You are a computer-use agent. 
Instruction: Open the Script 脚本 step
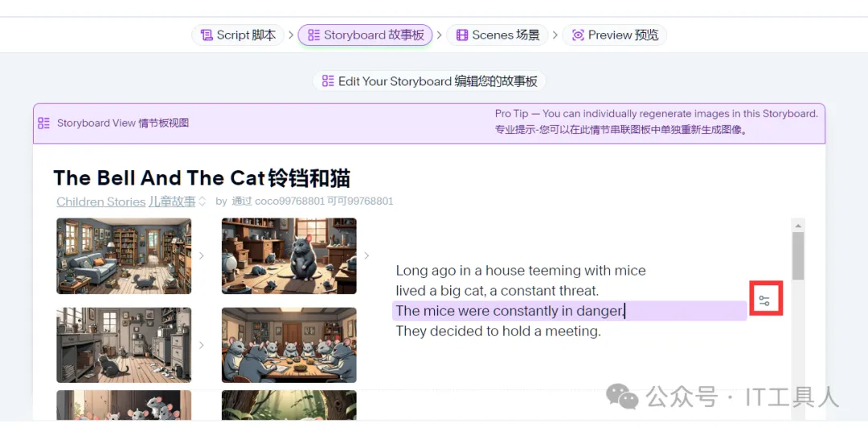[x=238, y=35]
